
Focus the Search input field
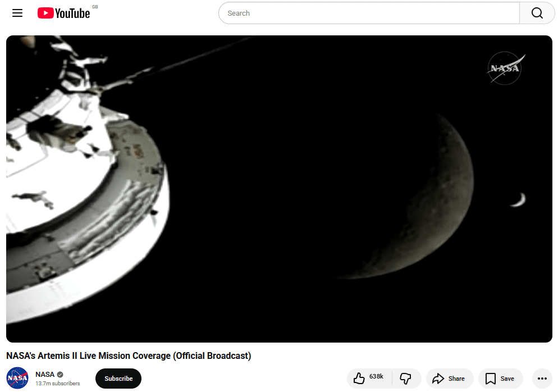click(x=369, y=13)
